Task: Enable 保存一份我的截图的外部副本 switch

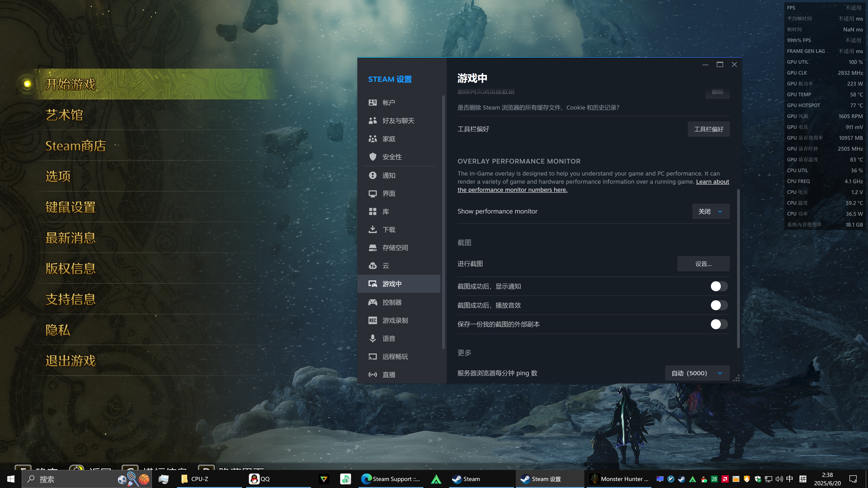Action: click(719, 324)
